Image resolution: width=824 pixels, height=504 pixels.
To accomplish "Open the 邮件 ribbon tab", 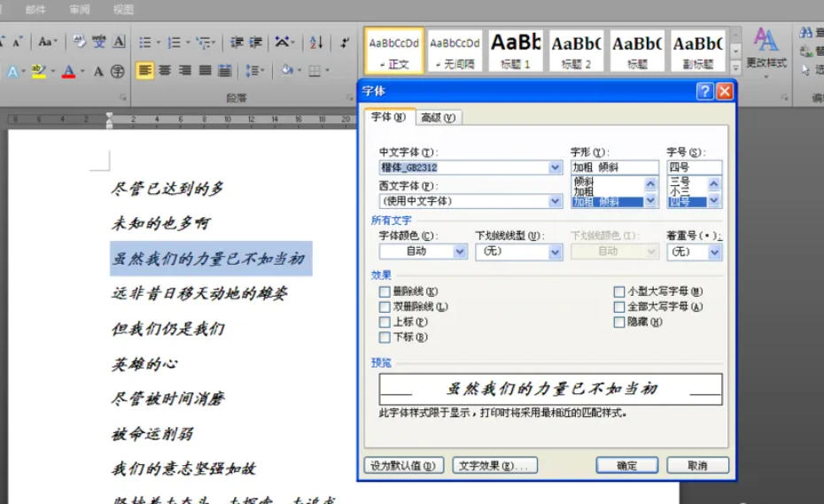I will coord(35,9).
